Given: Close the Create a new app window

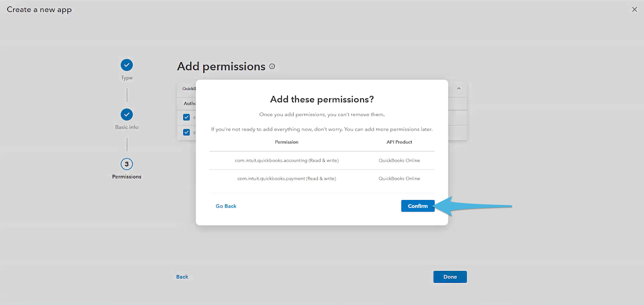Looking at the screenshot, I should [634, 10].
